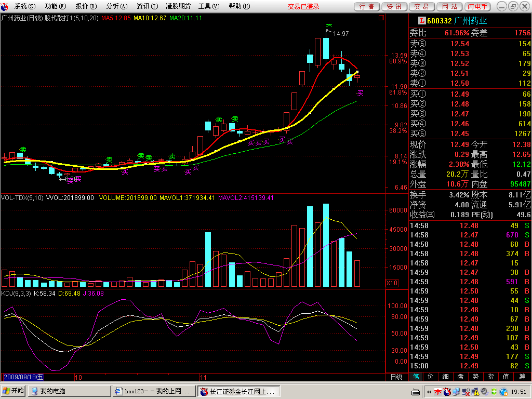532x399 pixels.
Task: Click the MA20:11.11 indicator label
Action: pyautogui.click(x=185, y=18)
